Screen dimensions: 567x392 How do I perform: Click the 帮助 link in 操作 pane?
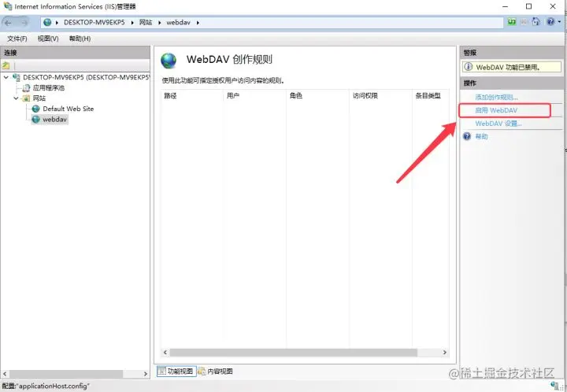tap(481, 136)
